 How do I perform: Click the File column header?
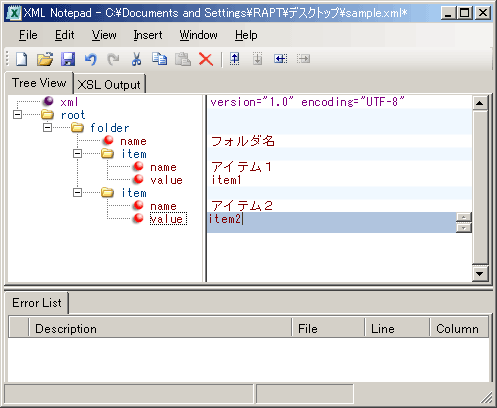click(328, 329)
